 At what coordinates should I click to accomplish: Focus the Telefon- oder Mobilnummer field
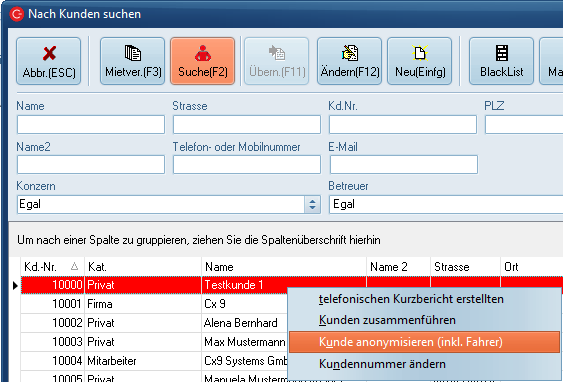247,165
